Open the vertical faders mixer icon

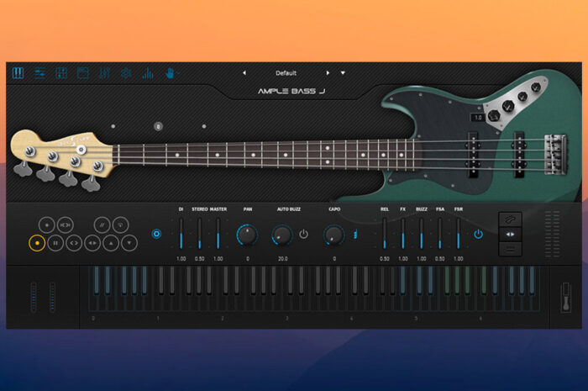[105, 73]
